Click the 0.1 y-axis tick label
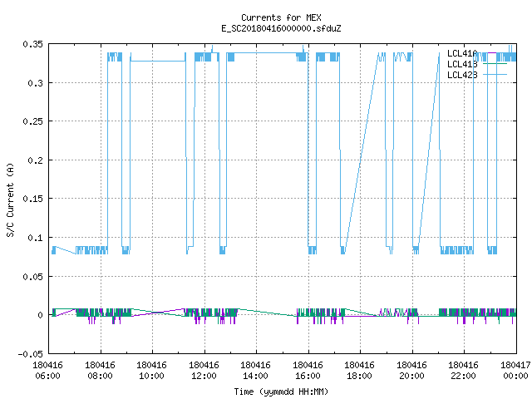The image size is (532, 399). tap(35, 238)
